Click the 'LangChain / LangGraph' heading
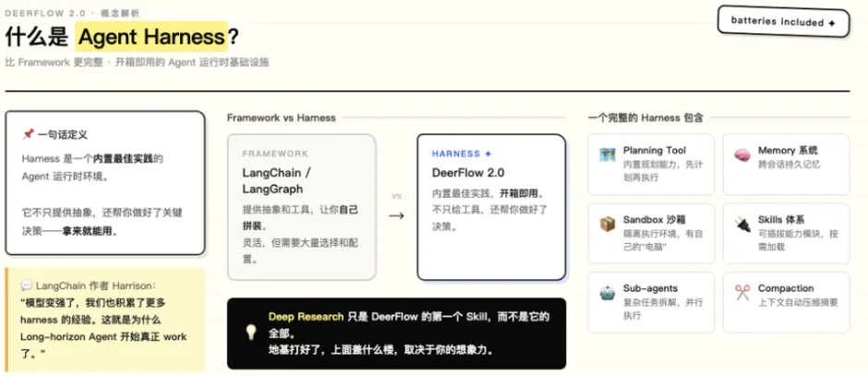Image resolution: width=868 pixels, height=376 pixels. (x=277, y=180)
